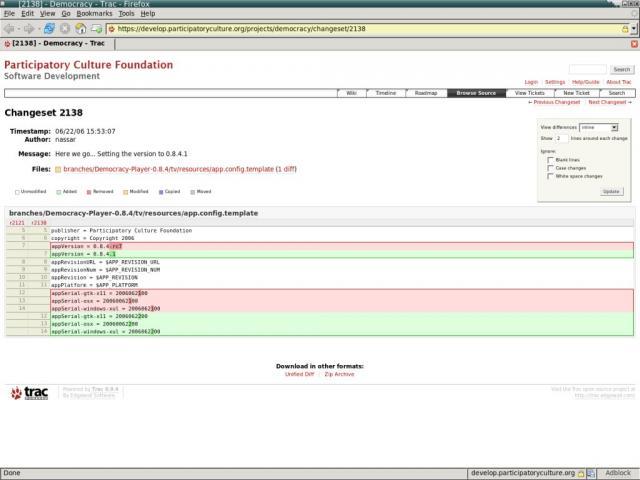Click the Settings link
The width and height of the screenshot is (640, 480).
click(555, 82)
